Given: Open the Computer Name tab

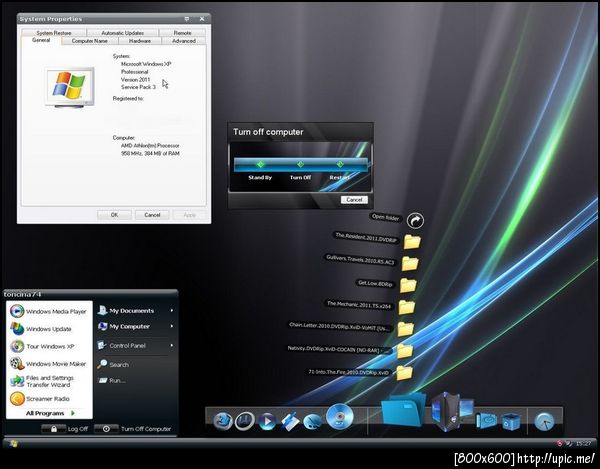Looking at the screenshot, I should [x=90, y=41].
